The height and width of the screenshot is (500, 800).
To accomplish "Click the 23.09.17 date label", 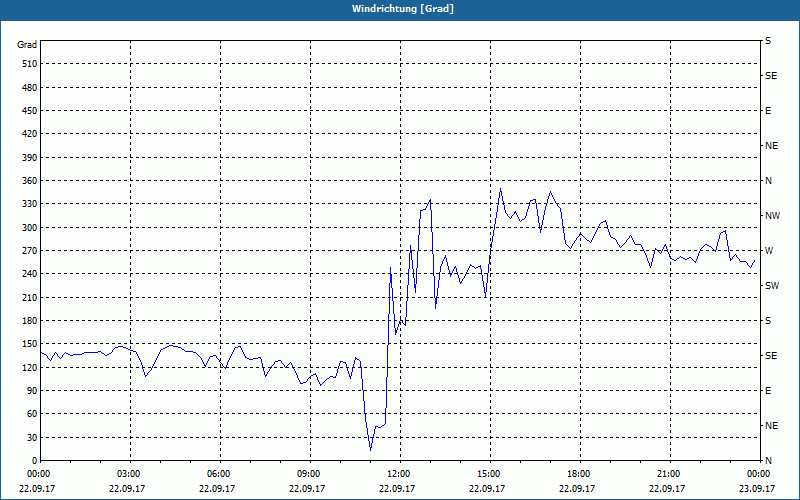I will point(757,489).
